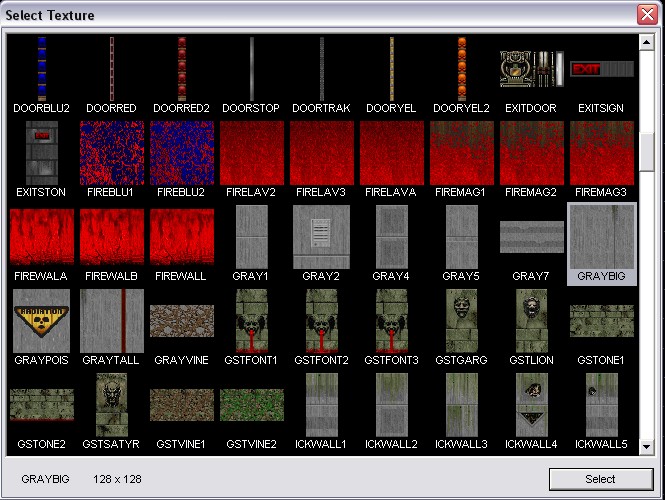Click the GSTFONT3 texture thumbnail
This screenshot has width=665, height=500.
click(392, 321)
